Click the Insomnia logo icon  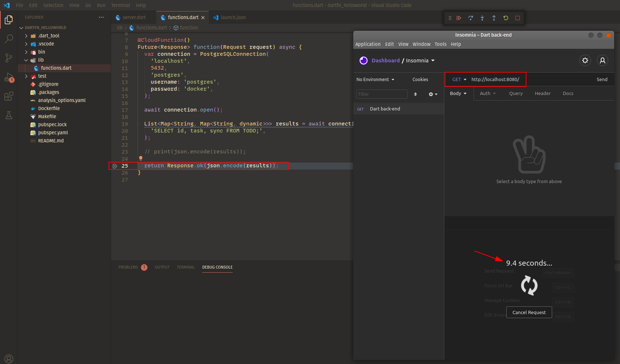click(x=364, y=61)
